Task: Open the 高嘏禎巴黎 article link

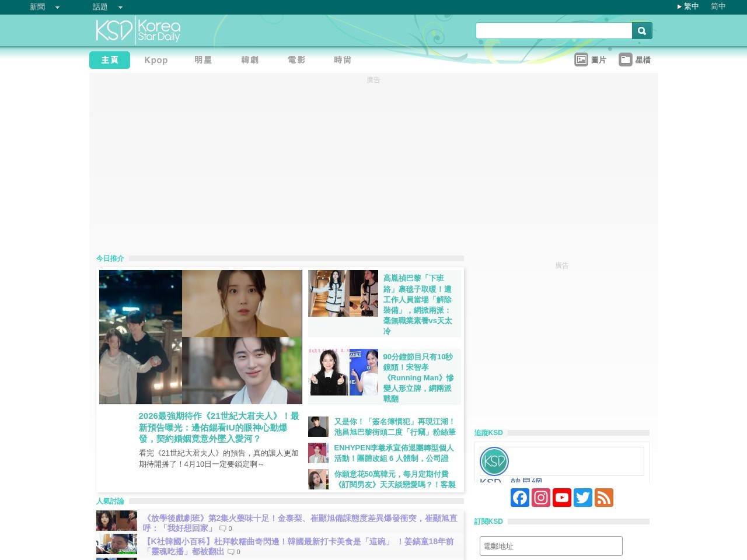Action: (x=419, y=303)
